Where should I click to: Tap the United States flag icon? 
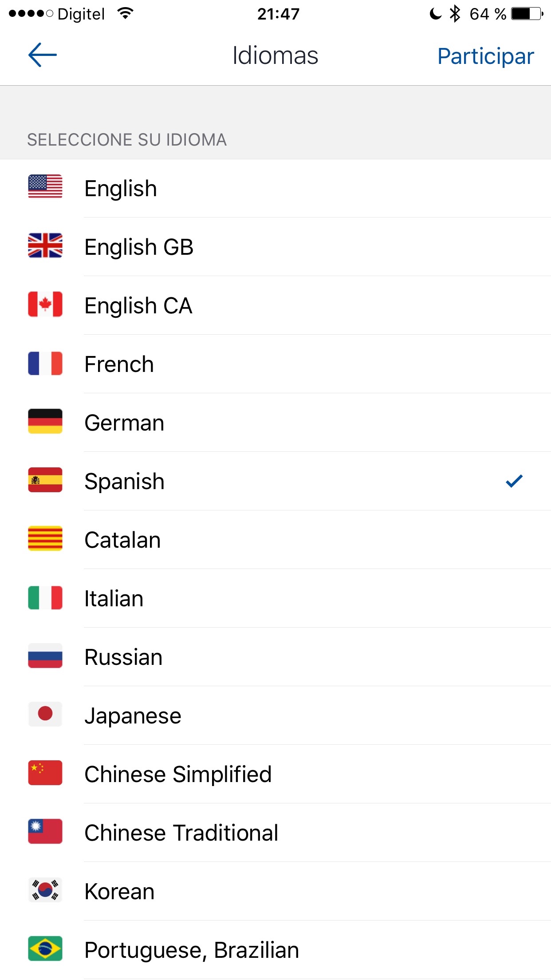click(45, 186)
